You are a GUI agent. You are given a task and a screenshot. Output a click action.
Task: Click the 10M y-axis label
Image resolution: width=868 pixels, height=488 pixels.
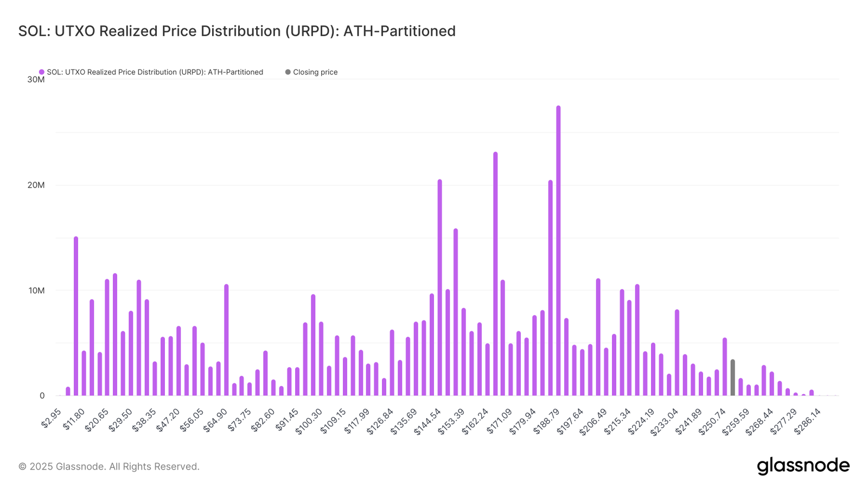pos(36,291)
